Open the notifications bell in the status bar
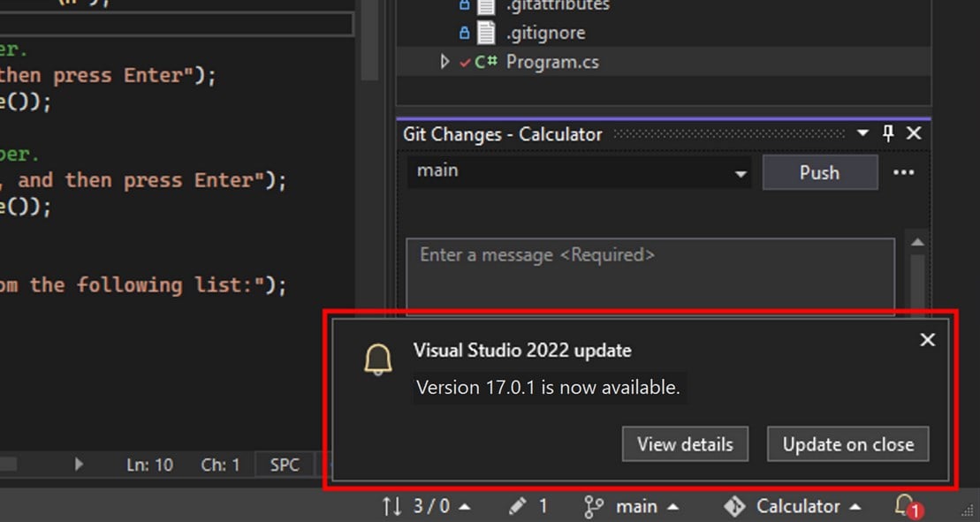980x522 pixels. (x=904, y=506)
